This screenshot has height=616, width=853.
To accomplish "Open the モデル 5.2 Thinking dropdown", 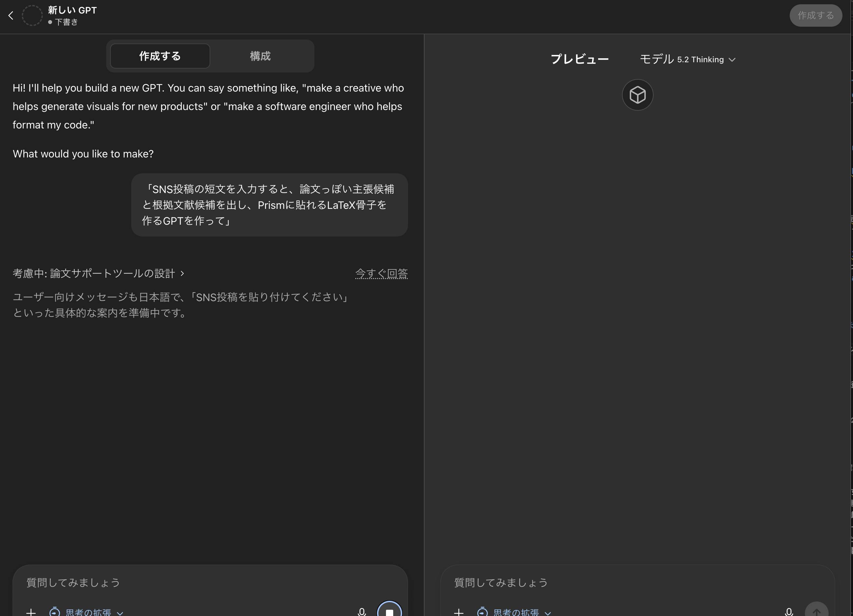I will tap(688, 59).
